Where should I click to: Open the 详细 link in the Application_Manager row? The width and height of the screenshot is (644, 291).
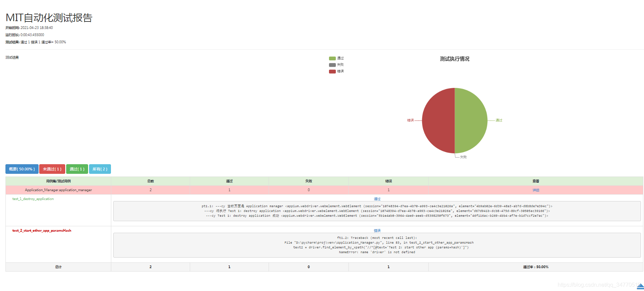(x=536, y=190)
